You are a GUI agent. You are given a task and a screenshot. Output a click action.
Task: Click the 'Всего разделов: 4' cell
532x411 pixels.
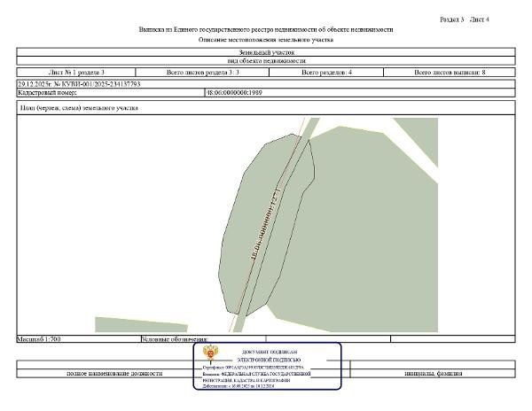(x=326, y=72)
